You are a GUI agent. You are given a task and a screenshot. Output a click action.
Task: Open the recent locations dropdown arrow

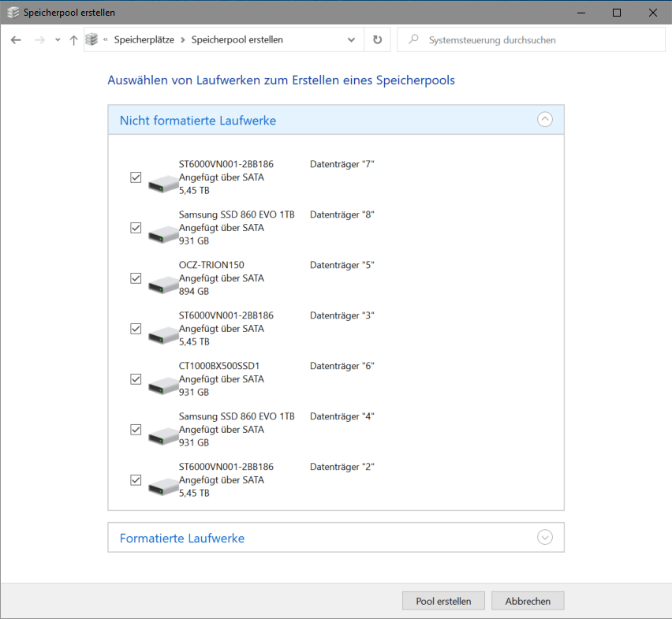click(x=58, y=40)
